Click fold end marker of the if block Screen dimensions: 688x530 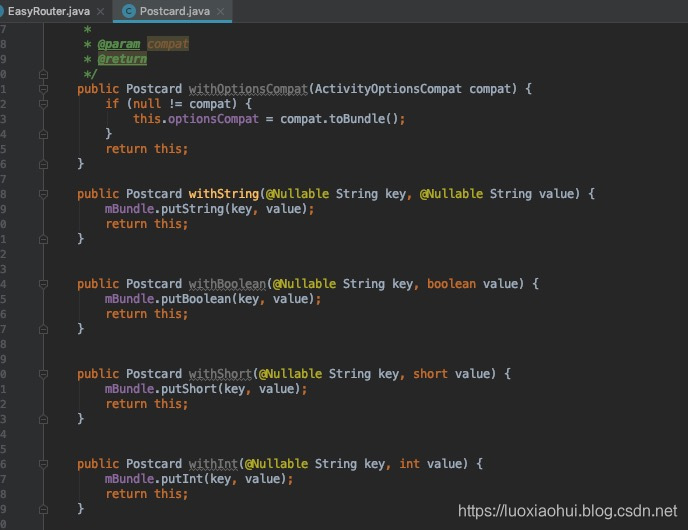click(x=43, y=134)
